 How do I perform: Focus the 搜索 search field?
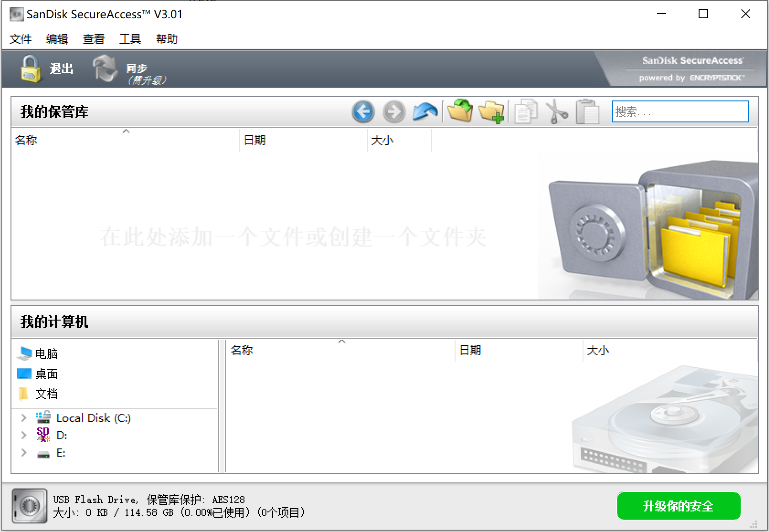[x=680, y=111]
